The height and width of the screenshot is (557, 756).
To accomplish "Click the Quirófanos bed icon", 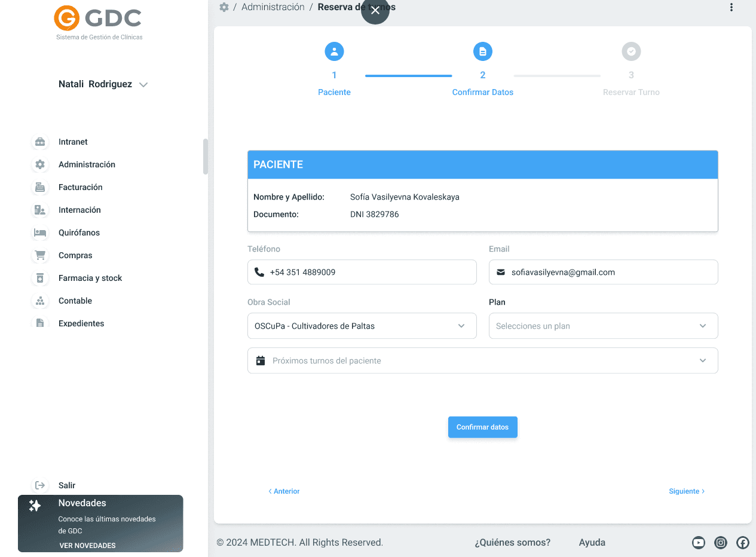I will click(x=40, y=232).
